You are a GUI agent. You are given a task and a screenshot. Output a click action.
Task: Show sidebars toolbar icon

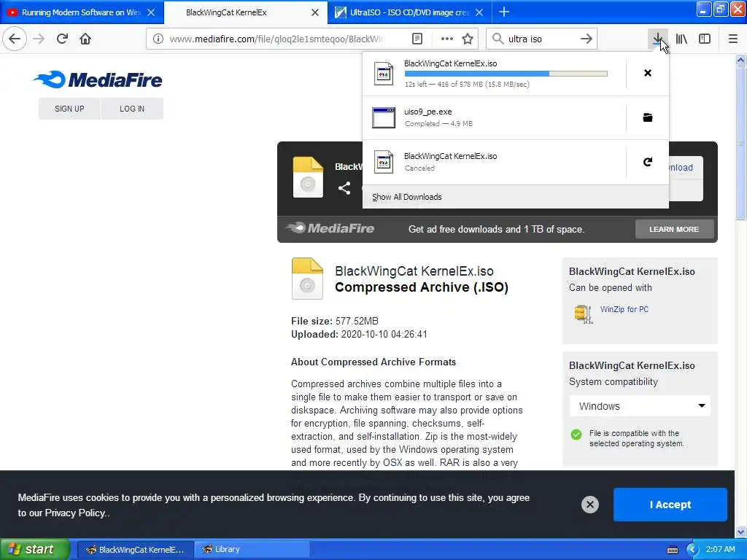pos(705,39)
